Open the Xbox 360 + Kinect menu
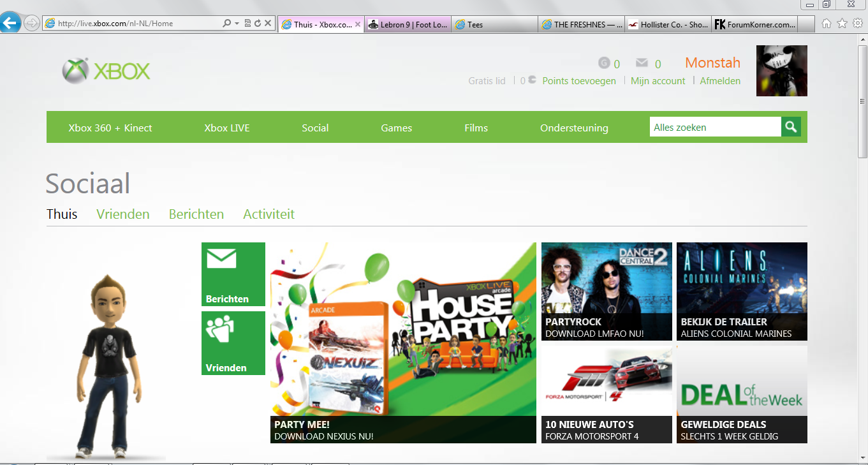Image resolution: width=868 pixels, height=465 pixels. (110, 128)
